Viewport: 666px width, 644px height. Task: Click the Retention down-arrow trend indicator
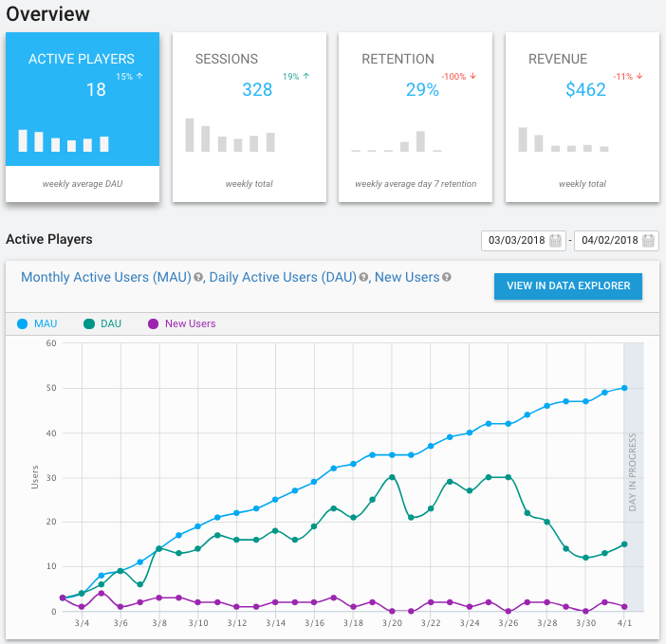[473, 76]
